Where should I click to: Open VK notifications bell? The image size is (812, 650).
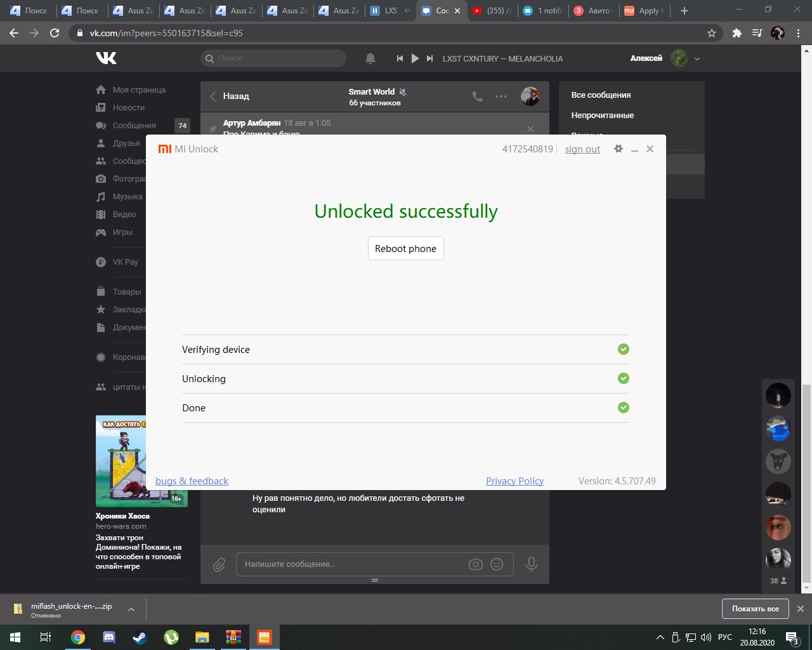click(x=370, y=58)
